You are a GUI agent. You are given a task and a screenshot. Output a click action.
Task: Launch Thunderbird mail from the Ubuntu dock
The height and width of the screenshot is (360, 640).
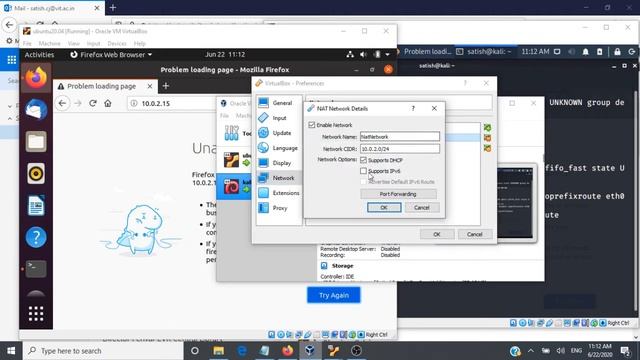[36, 109]
